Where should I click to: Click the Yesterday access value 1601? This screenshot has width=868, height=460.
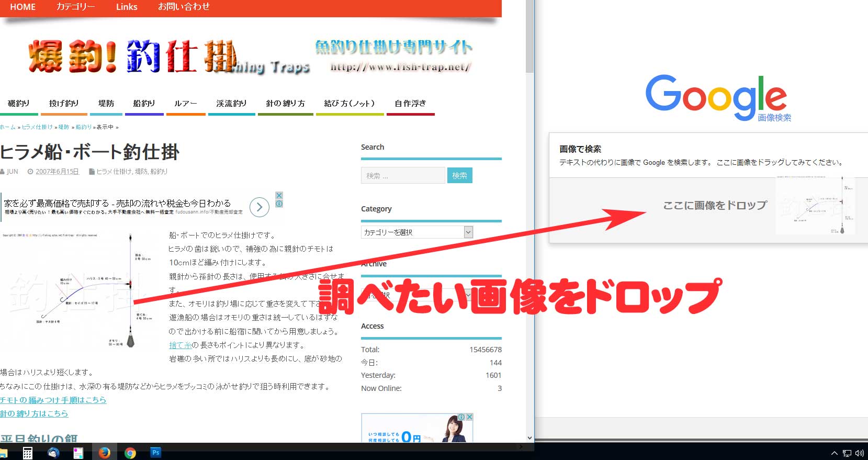[493, 375]
